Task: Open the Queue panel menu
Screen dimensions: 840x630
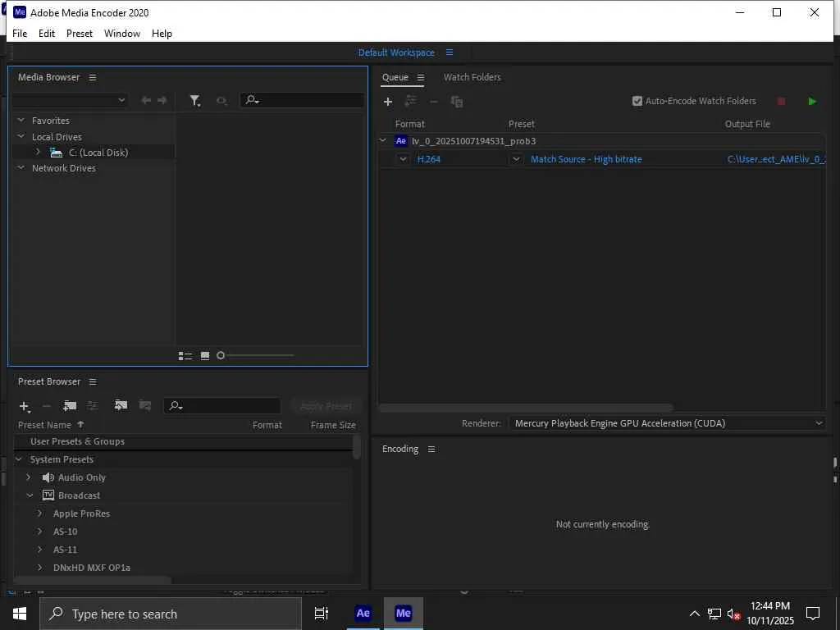Action: [421, 78]
